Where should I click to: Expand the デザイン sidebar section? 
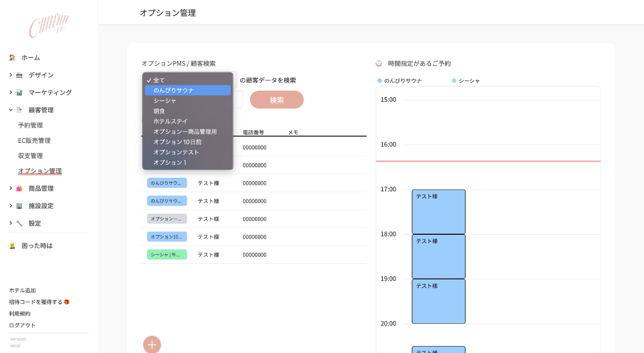[11, 75]
